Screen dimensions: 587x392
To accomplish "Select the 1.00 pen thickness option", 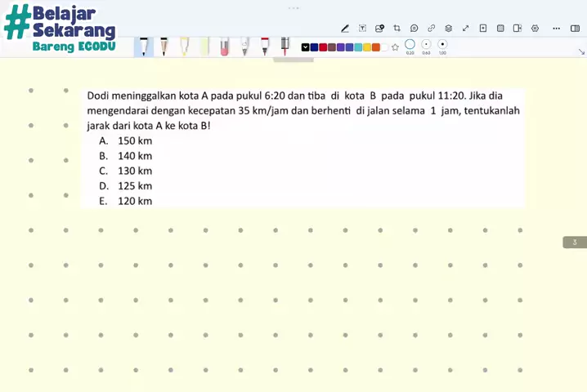I will point(442,45).
